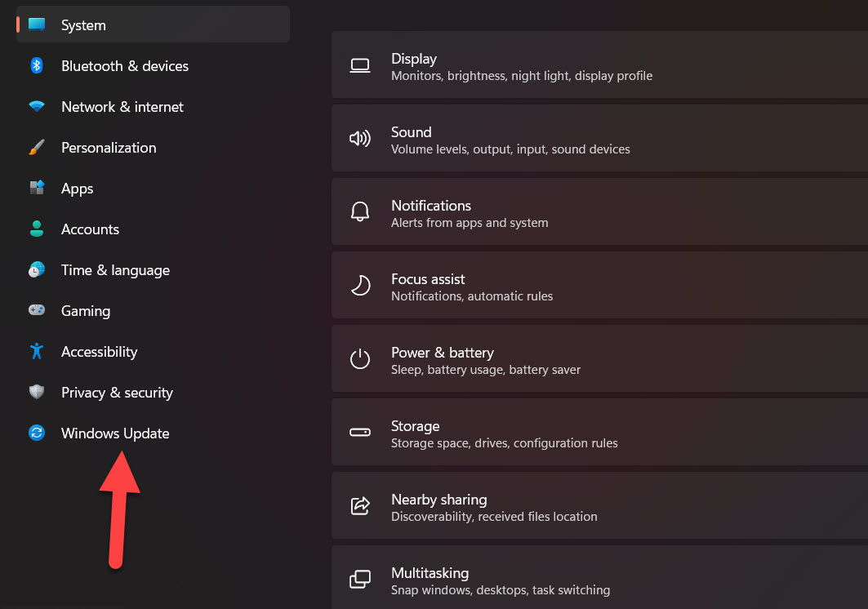Click the Storage drive icon

(360, 432)
